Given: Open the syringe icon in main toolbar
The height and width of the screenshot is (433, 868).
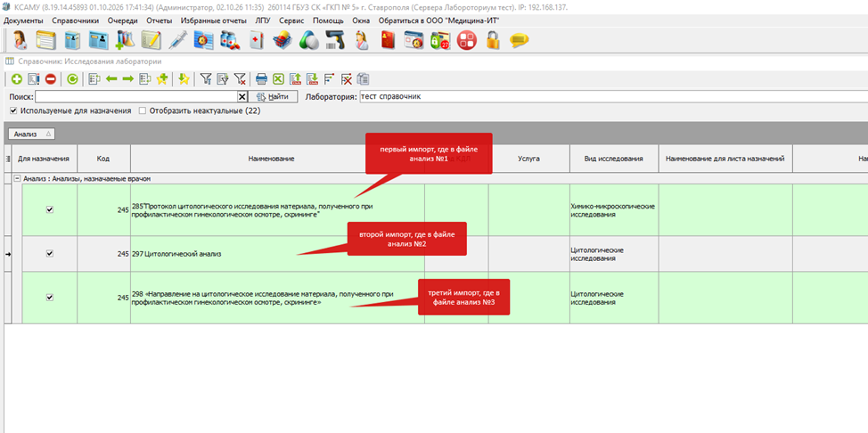Looking at the screenshot, I should click(178, 41).
